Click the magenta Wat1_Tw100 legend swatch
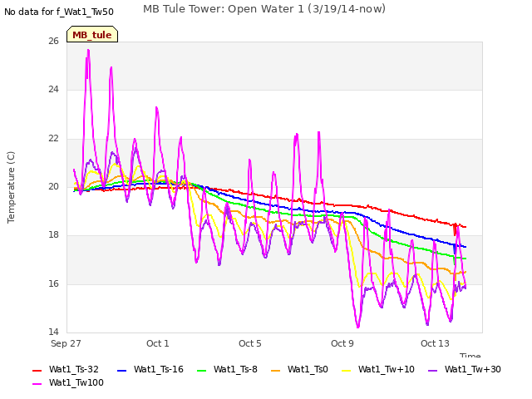The width and height of the screenshot is (532, 399). pyautogui.click(x=37, y=384)
